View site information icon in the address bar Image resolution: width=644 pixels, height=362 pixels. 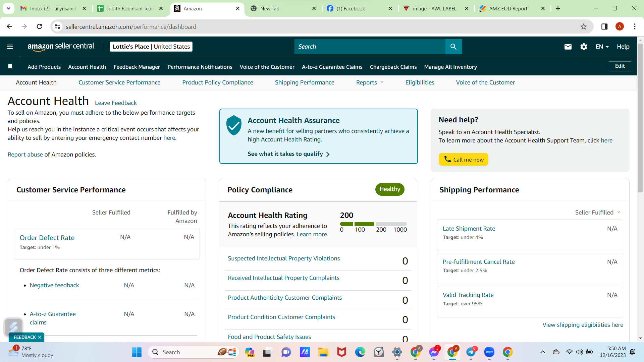[58, 27]
